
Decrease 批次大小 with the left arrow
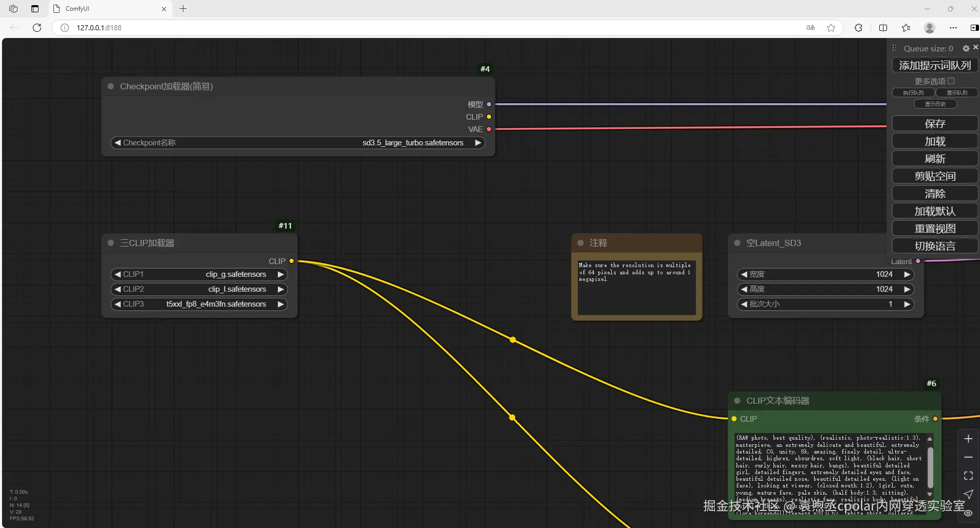(744, 304)
